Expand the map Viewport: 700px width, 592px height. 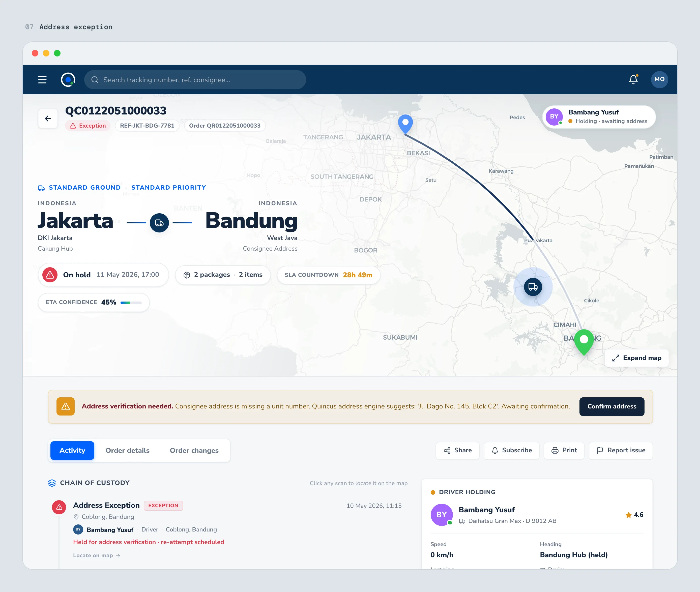636,358
